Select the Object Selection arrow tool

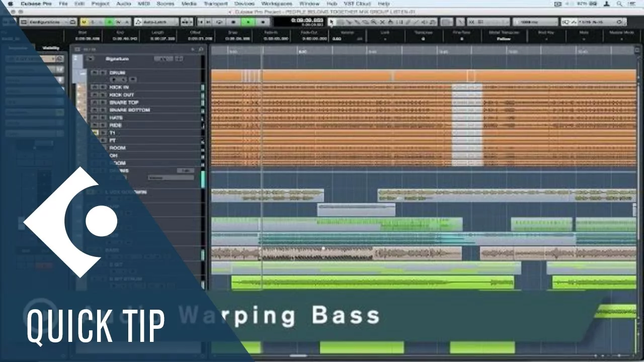click(331, 22)
